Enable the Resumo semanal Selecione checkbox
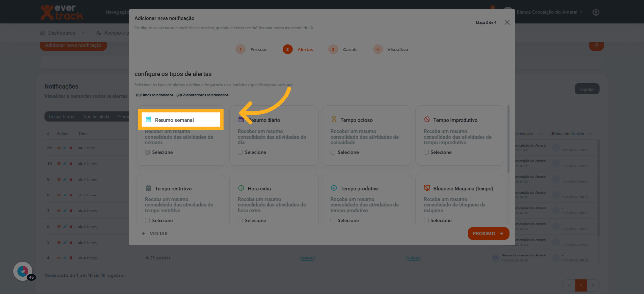644x294 pixels. tap(147, 152)
